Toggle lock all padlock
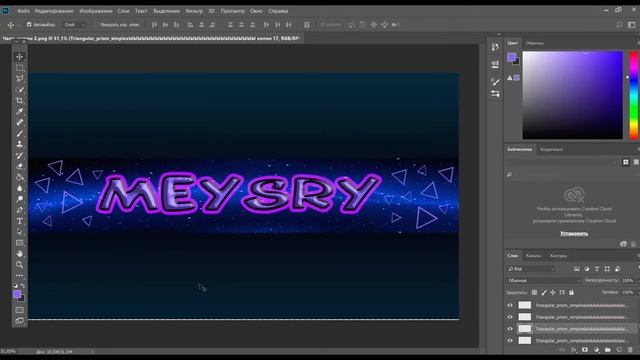 click(x=571, y=293)
